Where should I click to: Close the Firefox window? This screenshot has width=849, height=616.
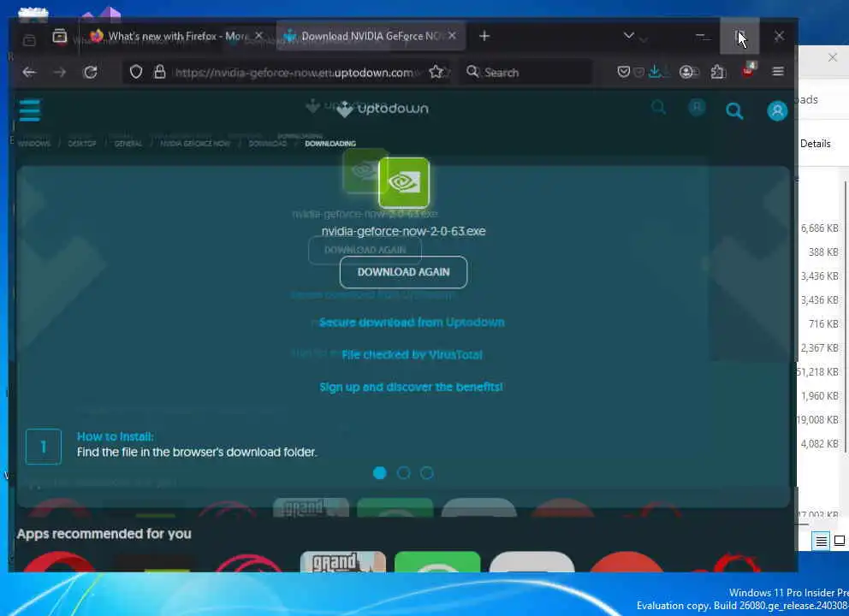coord(779,36)
